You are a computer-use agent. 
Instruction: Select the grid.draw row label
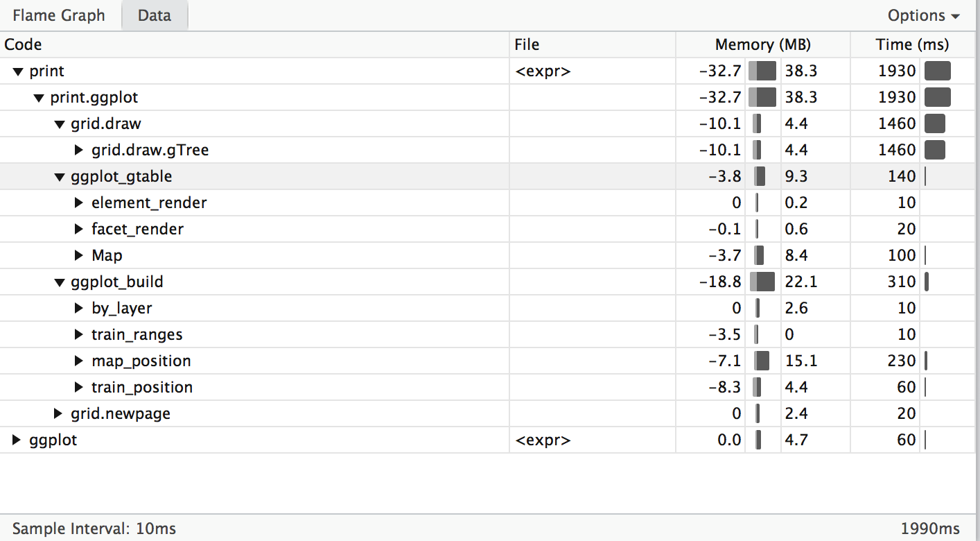point(106,124)
